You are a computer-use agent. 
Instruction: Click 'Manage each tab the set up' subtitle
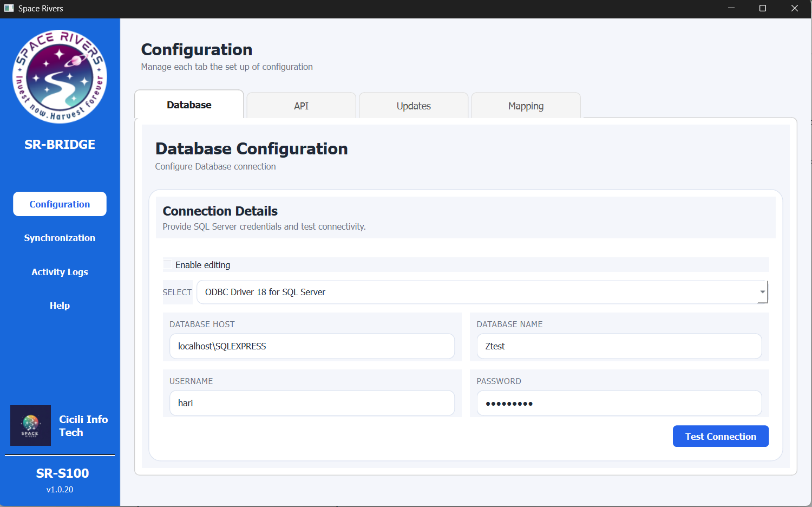coord(227,67)
